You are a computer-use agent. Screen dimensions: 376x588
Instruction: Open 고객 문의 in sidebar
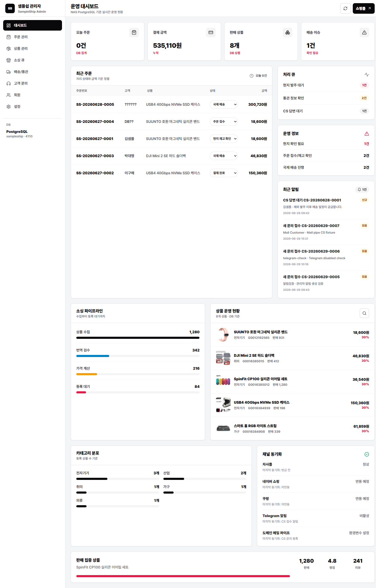pos(32,83)
